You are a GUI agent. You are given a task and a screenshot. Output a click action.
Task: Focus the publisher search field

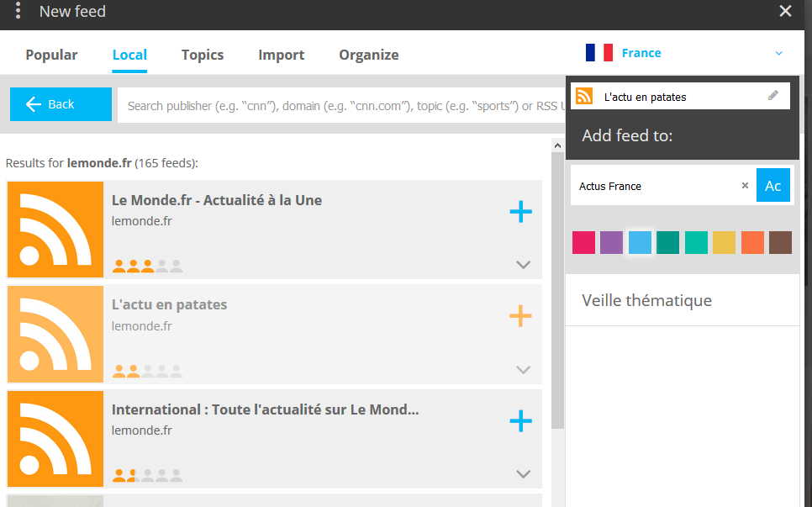342,106
